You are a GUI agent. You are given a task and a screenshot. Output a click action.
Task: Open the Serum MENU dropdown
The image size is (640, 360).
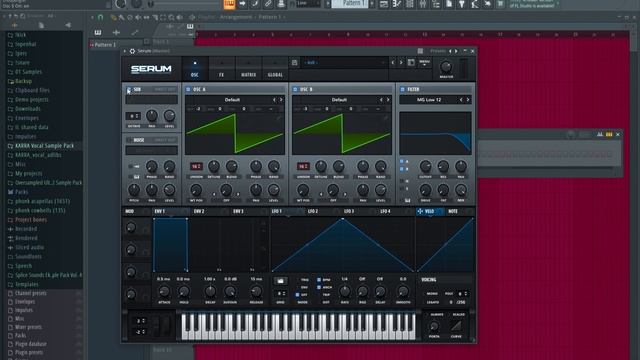pos(424,63)
